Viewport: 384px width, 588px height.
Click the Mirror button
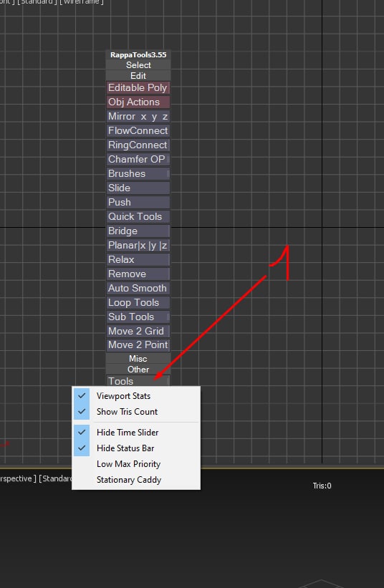point(138,116)
